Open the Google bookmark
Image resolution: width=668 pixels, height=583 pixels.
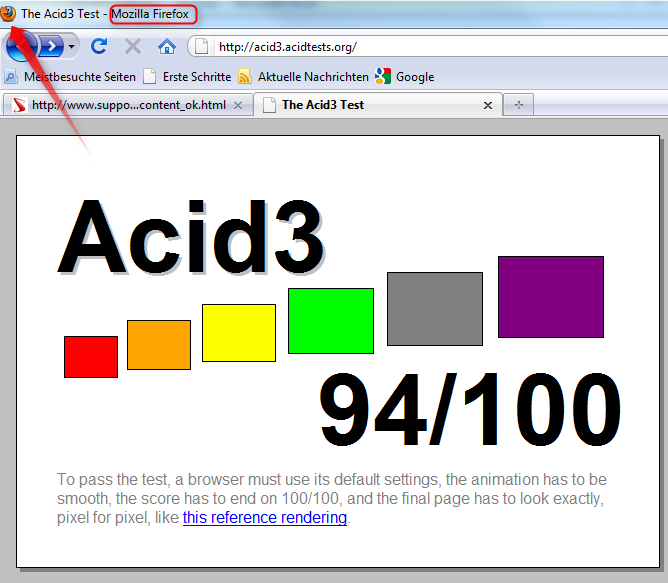tap(404, 77)
